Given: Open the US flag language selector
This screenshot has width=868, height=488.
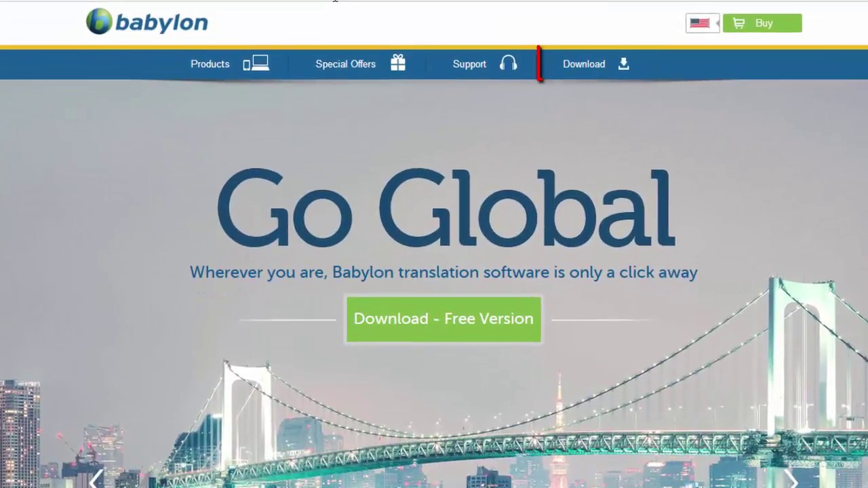Looking at the screenshot, I should point(703,23).
